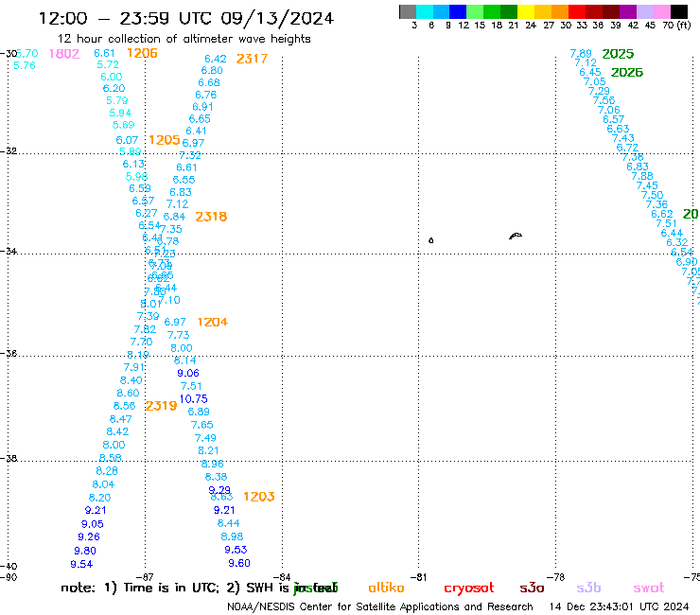
Task: Click the wave height value 9.80
Action: tap(85, 551)
